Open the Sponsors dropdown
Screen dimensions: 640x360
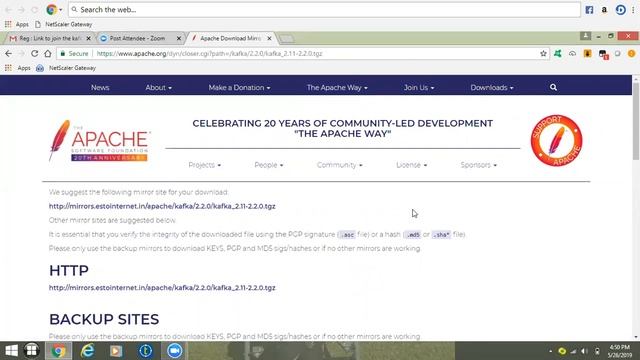[x=479, y=165]
